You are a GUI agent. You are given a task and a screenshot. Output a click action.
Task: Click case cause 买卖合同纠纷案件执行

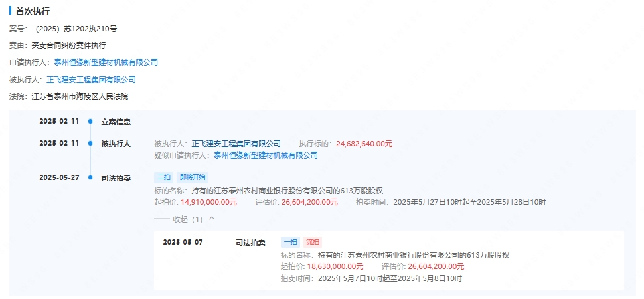pos(69,45)
